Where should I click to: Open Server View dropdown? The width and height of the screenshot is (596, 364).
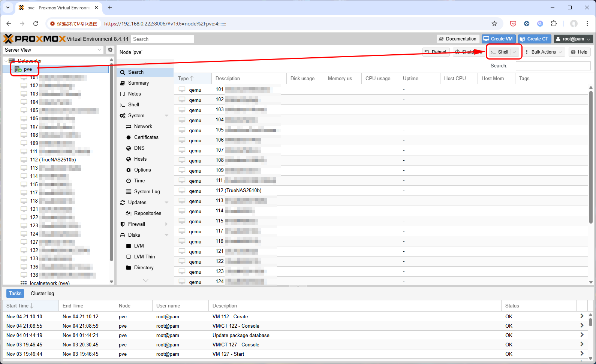point(53,50)
